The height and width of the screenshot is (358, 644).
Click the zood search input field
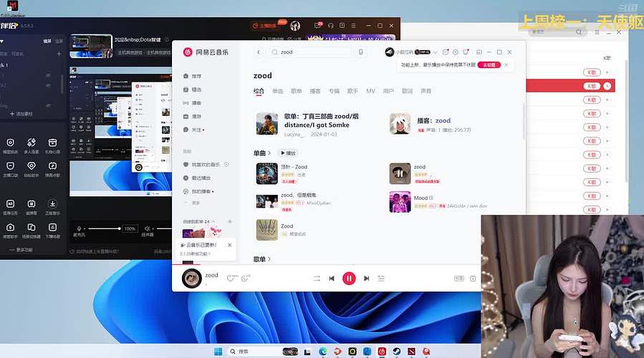click(310, 52)
